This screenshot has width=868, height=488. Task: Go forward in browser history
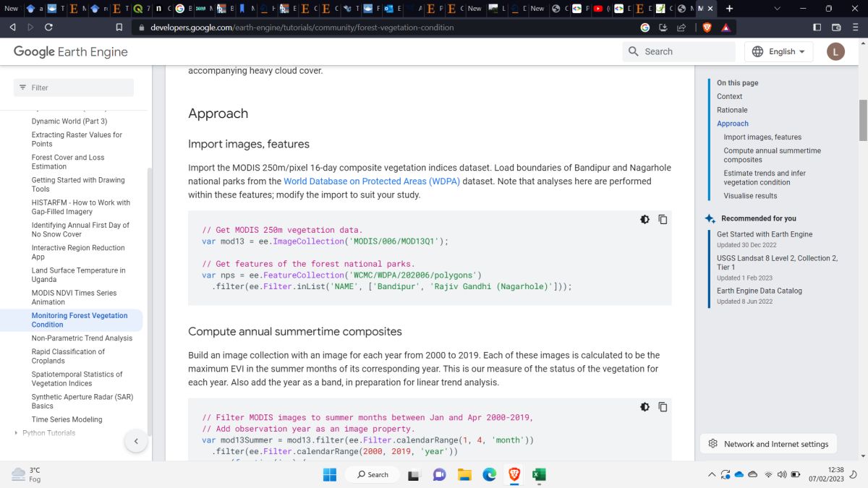pyautogui.click(x=30, y=27)
